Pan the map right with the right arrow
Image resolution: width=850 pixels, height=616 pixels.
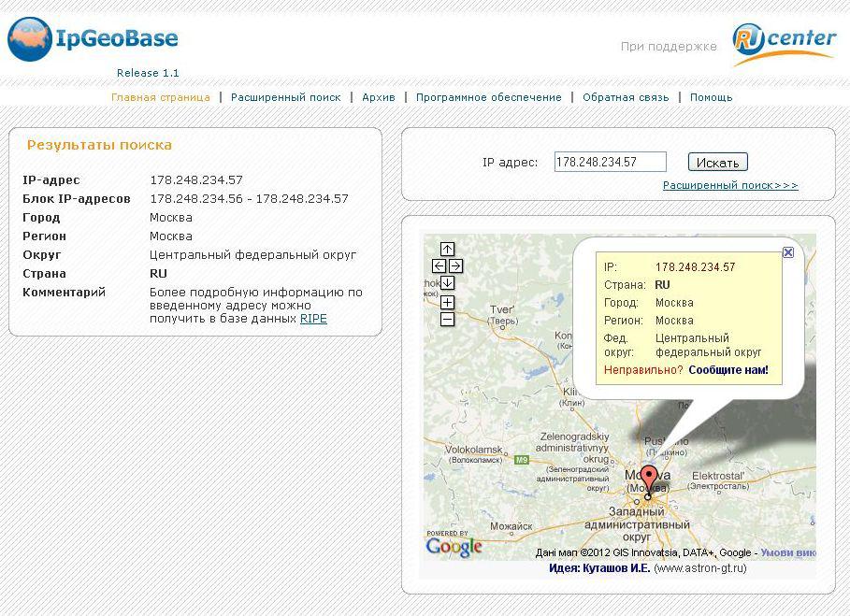(x=456, y=266)
